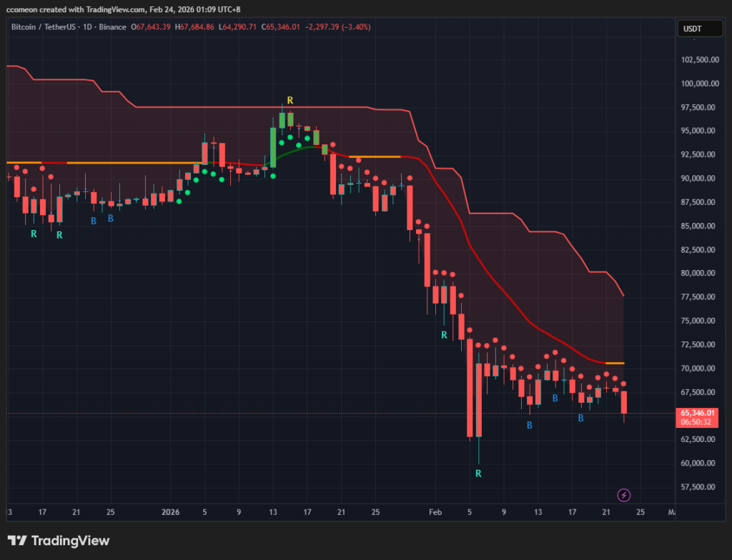This screenshot has height=560, width=732.
Task: Click the rightmost blue B marker
Action: [580, 418]
